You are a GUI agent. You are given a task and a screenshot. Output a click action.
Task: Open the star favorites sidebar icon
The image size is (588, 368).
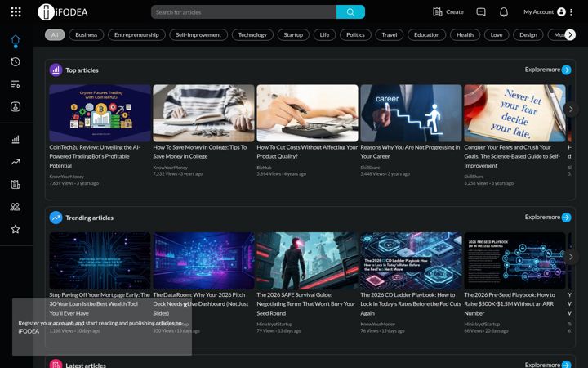click(16, 229)
